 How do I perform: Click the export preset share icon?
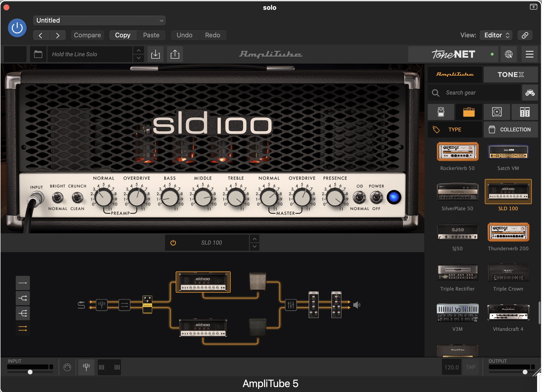coord(175,54)
